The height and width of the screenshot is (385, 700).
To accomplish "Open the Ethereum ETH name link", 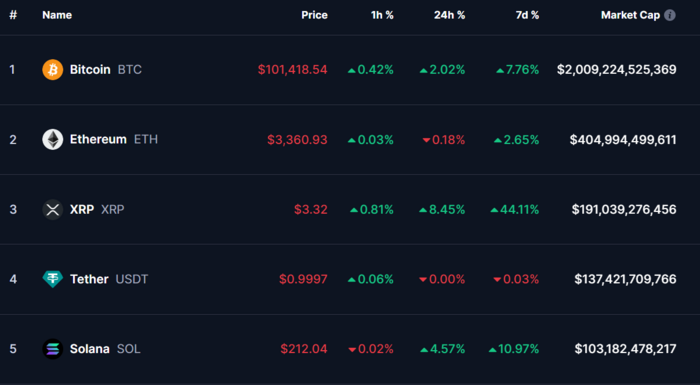I will click(114, 139).
